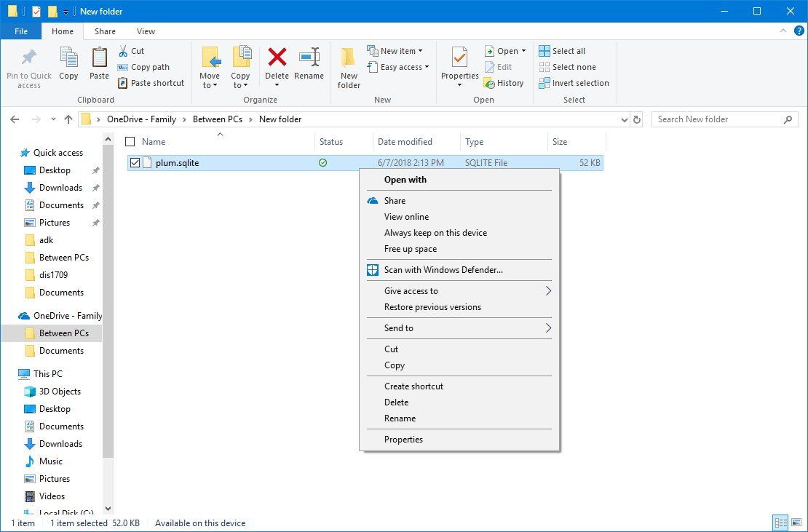This screenshot has height=532, width=808.
Task: Switch to the View ribbon tab
Action: [146, 31]
